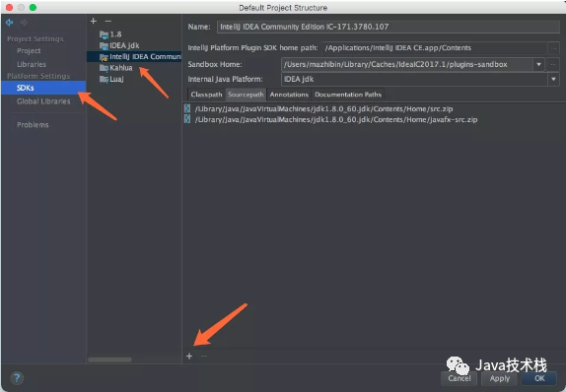Select the 1.8 SDK folder icon

104,34
